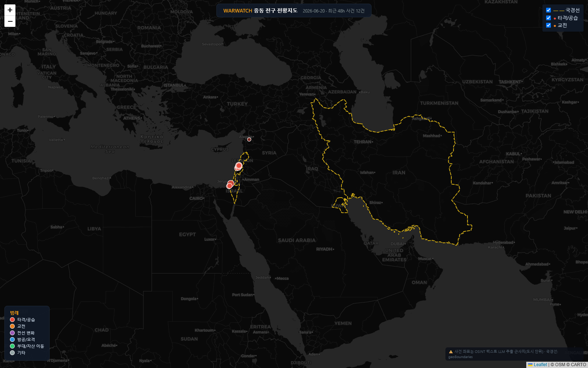Image resolution: width=588 pixels, height=368 pixels.
Task: Click the warning triangle icon in disclaimer
Action: (451, 352)
